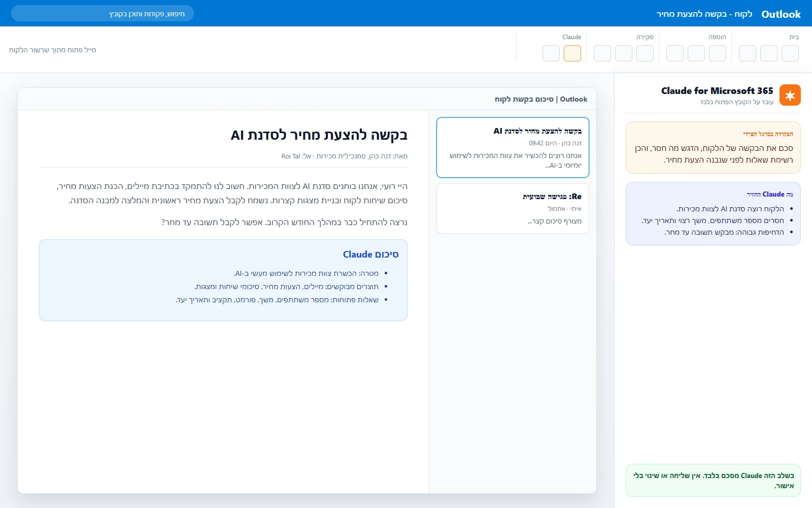Click the סיכום Claude heading in email

(x=370, y=255)
